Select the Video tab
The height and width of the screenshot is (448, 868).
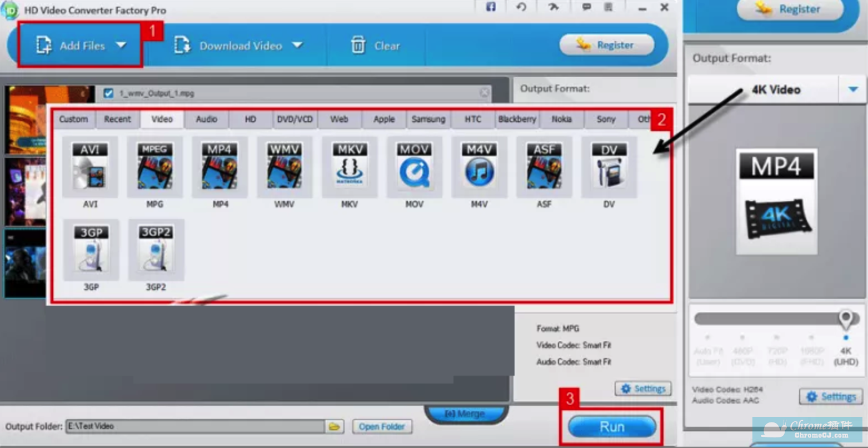(x=162, y=119)
